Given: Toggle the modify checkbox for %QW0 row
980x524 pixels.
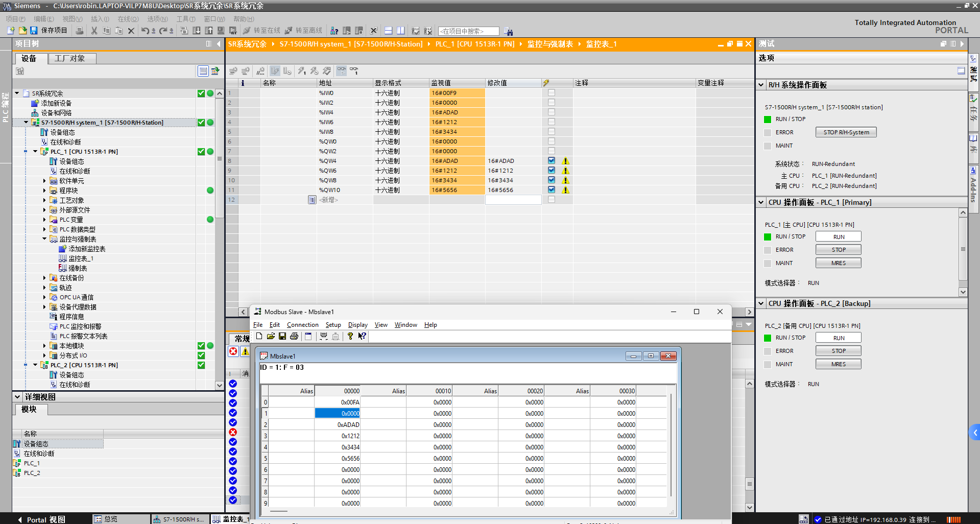Looking at the screenshot, I should 552,141.
